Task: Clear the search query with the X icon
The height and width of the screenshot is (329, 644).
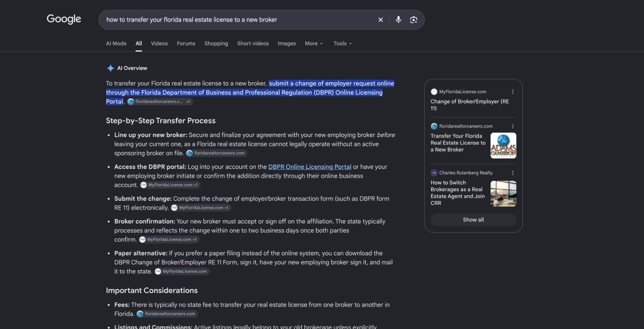Action: pyautogui.click(x=381, y=20)
